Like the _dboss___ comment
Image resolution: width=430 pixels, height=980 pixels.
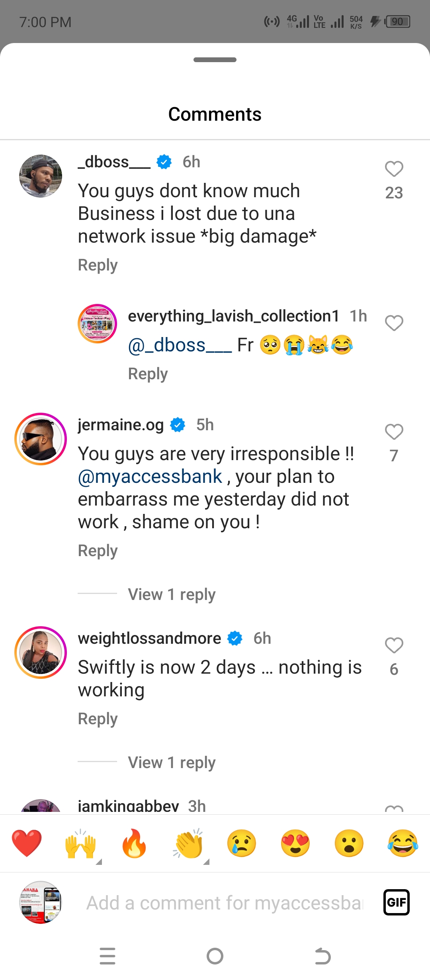[x=394, y=169]
